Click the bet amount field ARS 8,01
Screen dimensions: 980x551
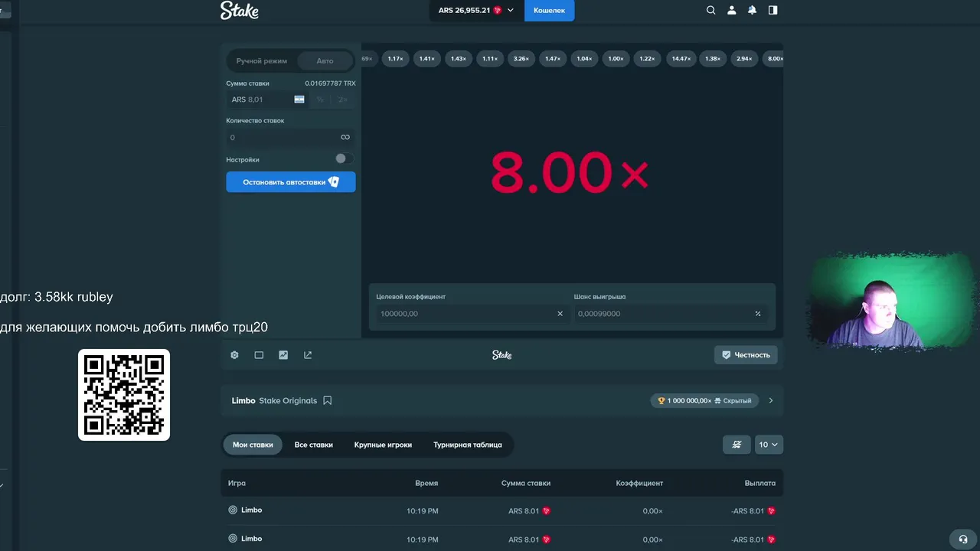pos(266,99)
